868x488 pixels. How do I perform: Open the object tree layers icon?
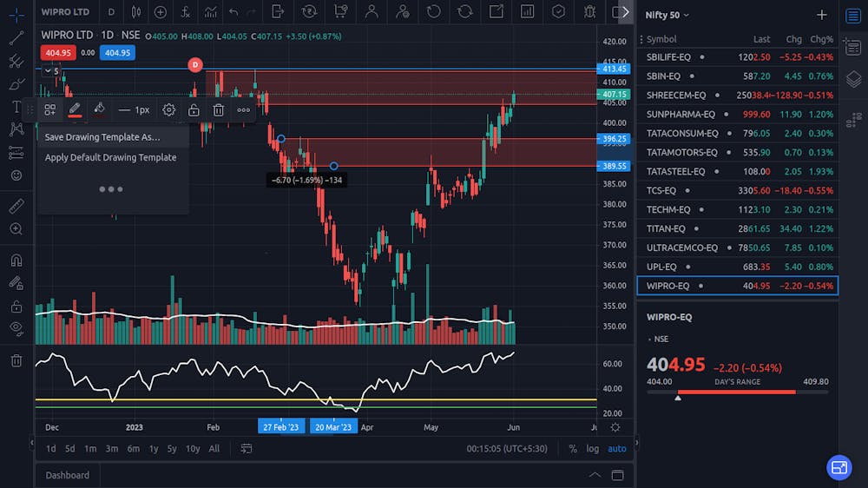[x=853, y=79]
